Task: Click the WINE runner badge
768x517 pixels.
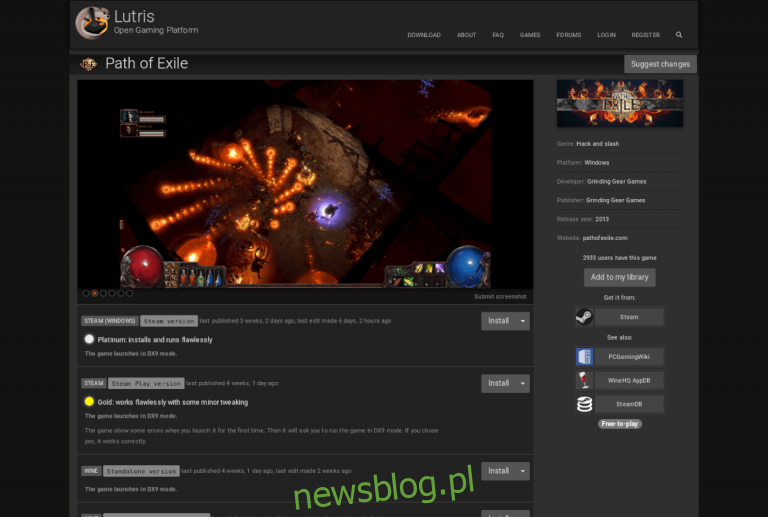Action: point(91,471)
